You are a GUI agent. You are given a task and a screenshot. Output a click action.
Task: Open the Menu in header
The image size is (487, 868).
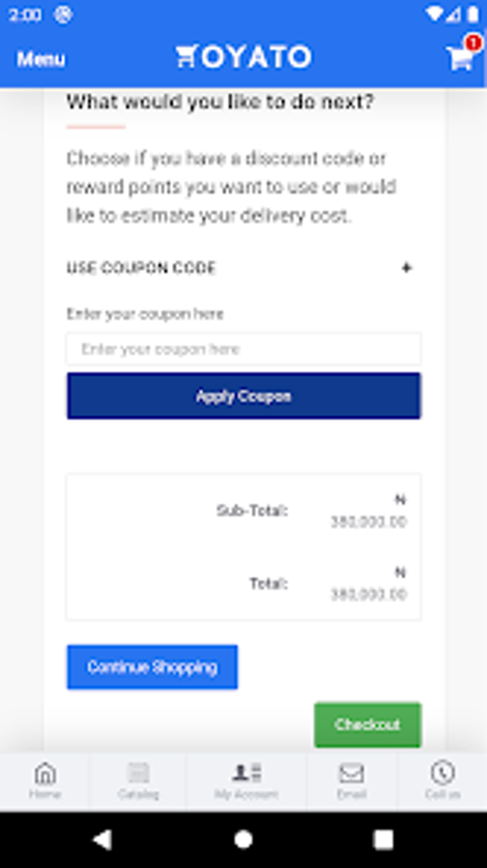click(x=41, y=59)
